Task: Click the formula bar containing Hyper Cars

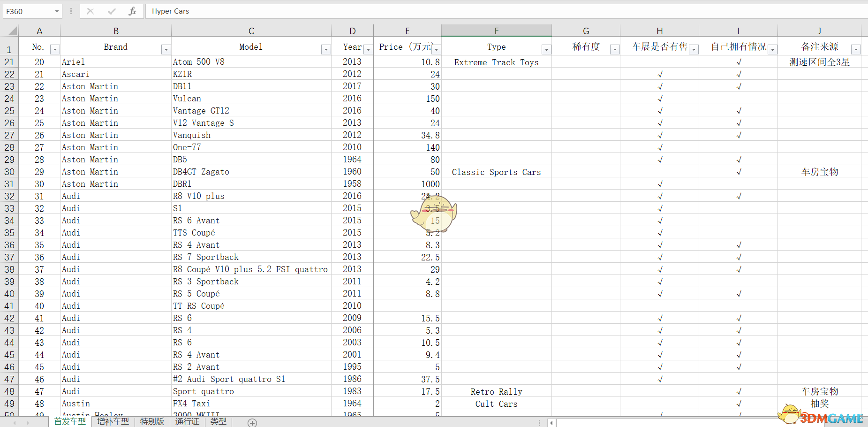Action: (x=506, y=11)
